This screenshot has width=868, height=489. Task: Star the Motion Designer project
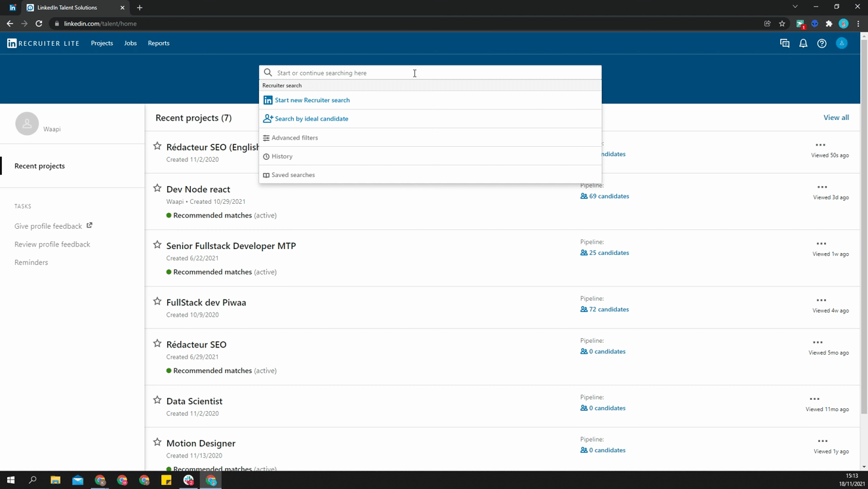[157, 442]
